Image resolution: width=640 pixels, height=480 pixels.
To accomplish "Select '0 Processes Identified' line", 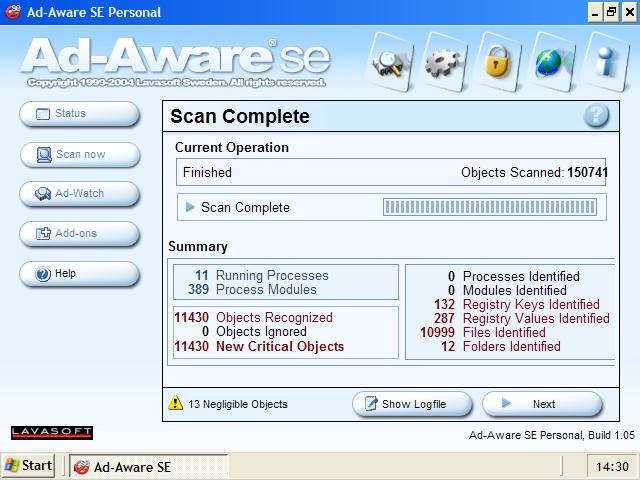I will click(x=513, y=276).
